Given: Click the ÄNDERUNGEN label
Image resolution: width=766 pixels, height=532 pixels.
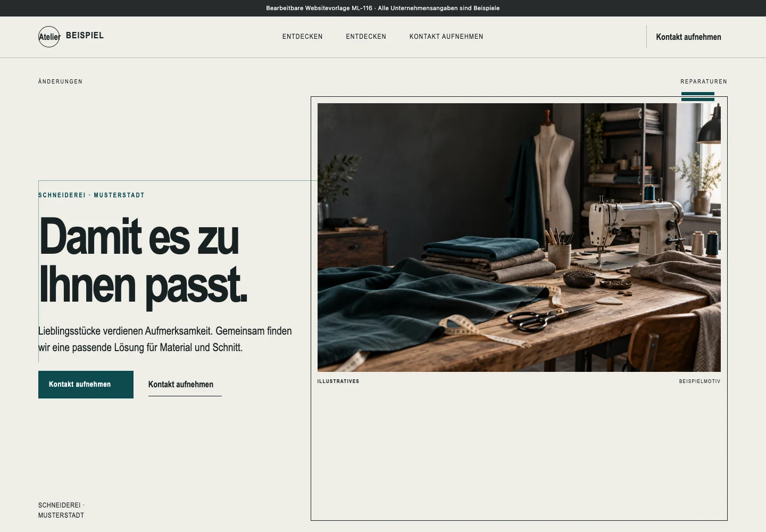Looking at the screenshot, I should tap(61, 81).
